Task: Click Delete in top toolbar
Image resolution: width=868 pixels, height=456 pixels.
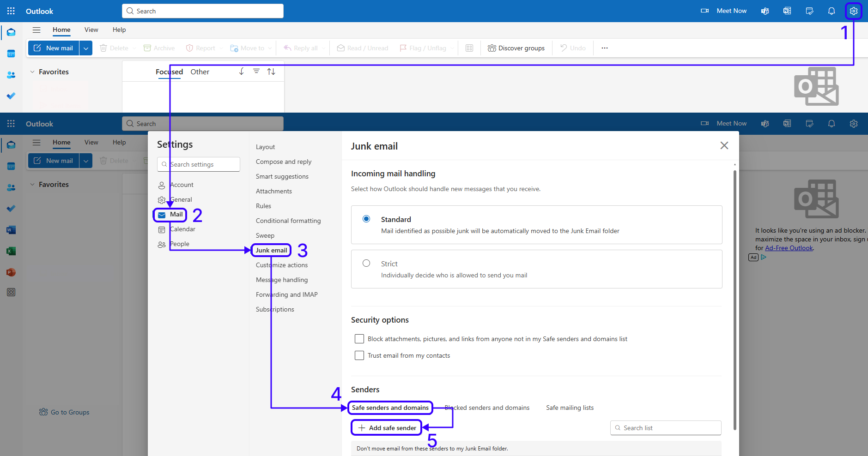Action: click(x=114, y=48)
